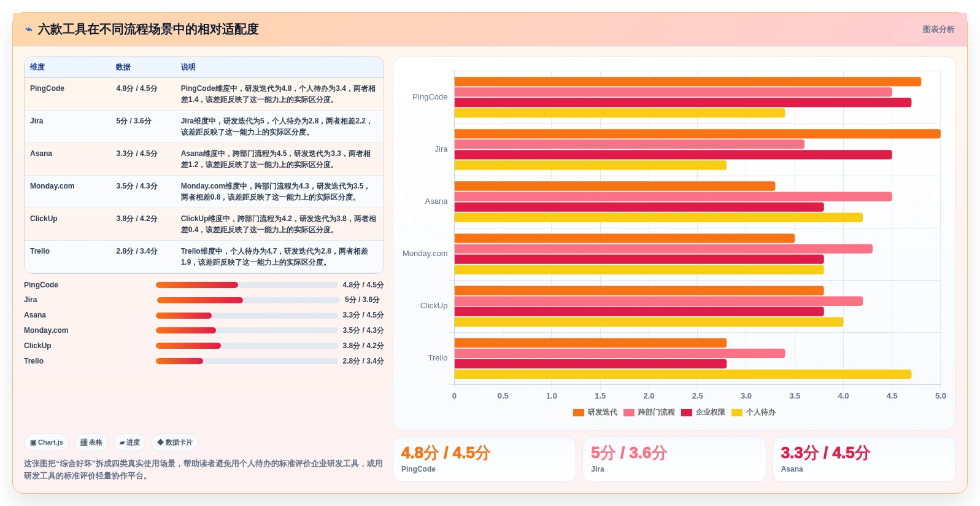This screenshot has width=980, height=506.
Task: Click the ClickUp progress bar
Action: (247, 346)
